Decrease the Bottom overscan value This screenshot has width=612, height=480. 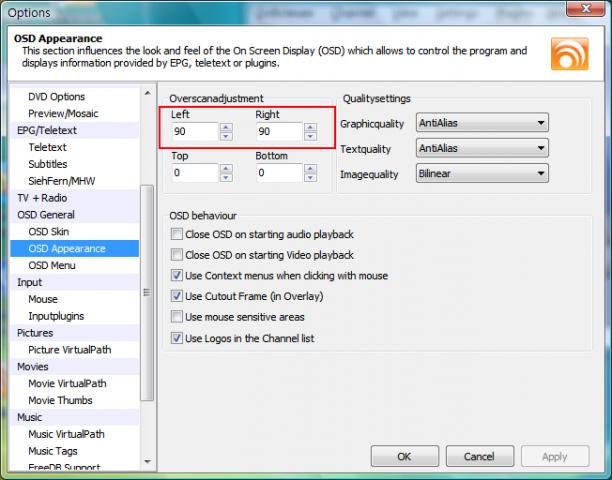310,178
